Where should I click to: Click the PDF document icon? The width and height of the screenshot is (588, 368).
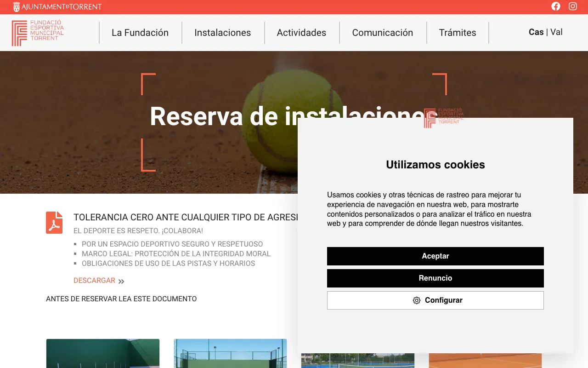tap(54, 223)
